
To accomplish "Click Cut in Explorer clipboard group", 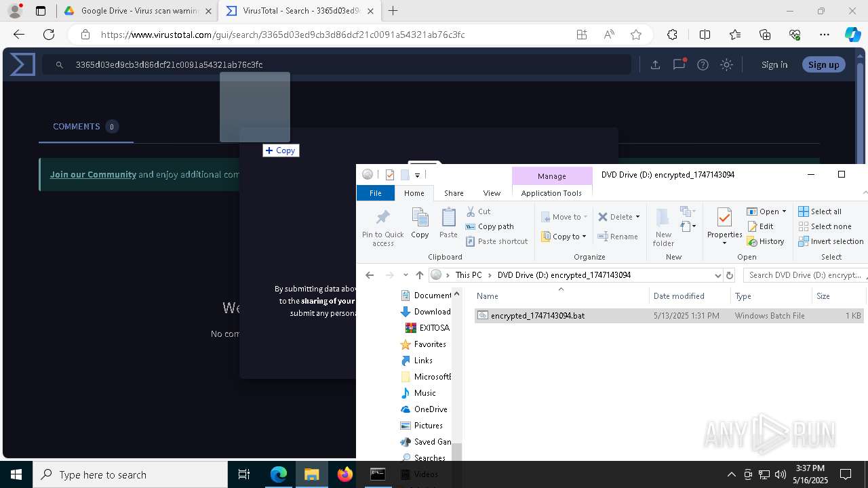I will pos(478,211).
